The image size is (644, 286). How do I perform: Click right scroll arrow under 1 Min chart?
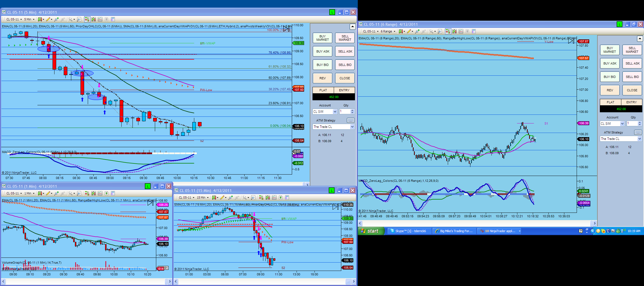[169, 281]
